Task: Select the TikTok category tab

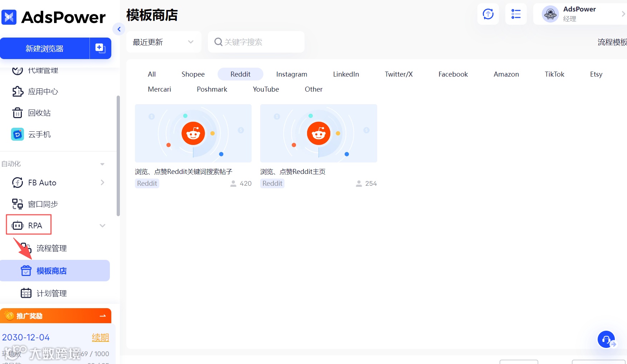Action: point(554,74)
